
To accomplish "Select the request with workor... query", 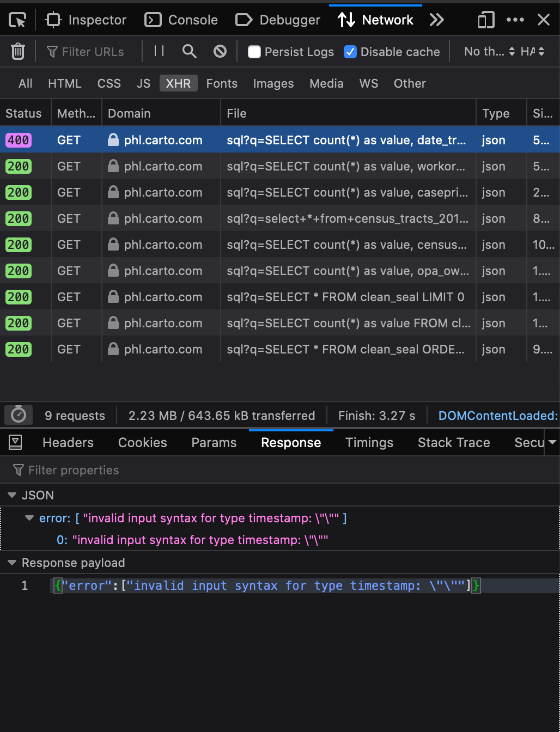I will pyautogui.click(x=280, y=166).
